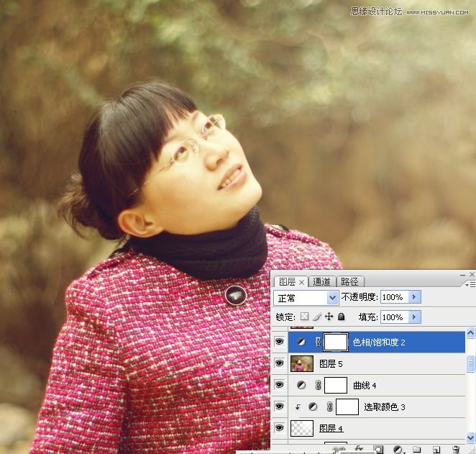Image resolution: width=476 pixels, height=454 pixels.
Task: Click the layers panel scrollbar thumb
Action: [x=470, y=363]
